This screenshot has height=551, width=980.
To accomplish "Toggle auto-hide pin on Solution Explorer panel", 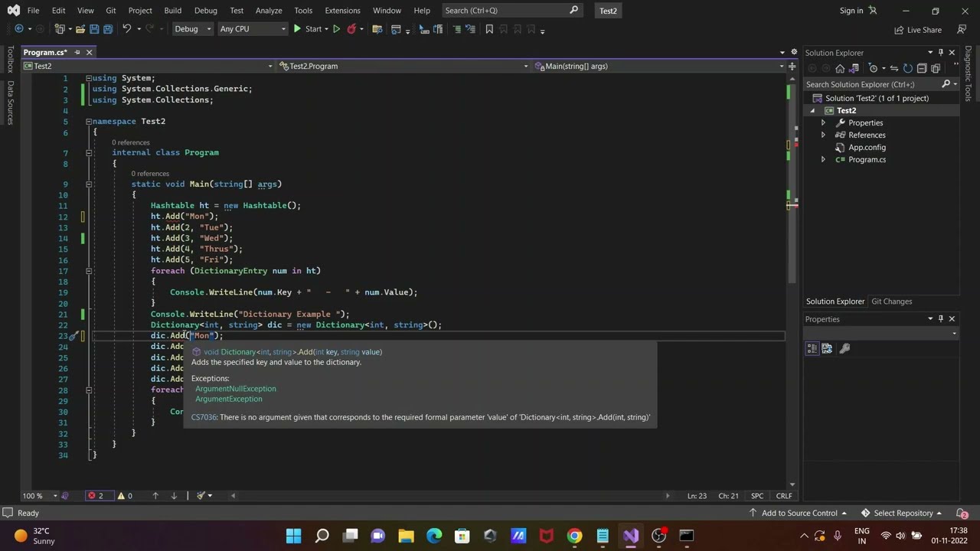I will point(941,53).
